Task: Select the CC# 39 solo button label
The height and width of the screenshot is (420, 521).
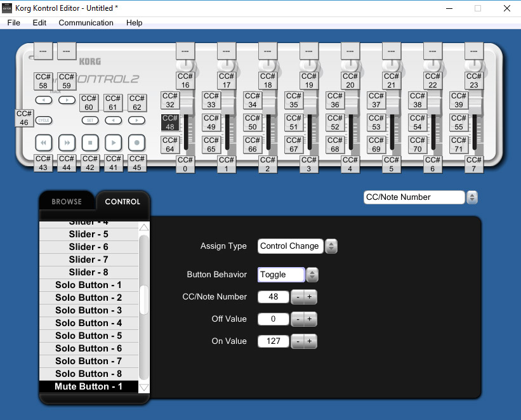Action: [459, 100]
